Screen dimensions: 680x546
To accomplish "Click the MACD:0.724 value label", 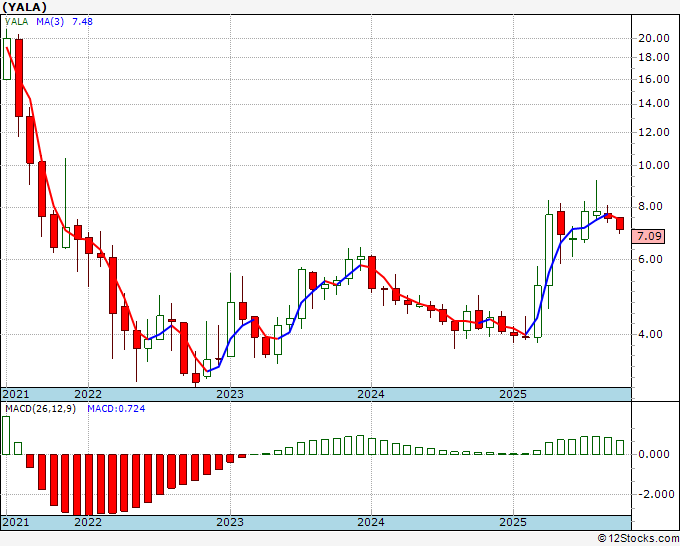I will pos(116,409).
